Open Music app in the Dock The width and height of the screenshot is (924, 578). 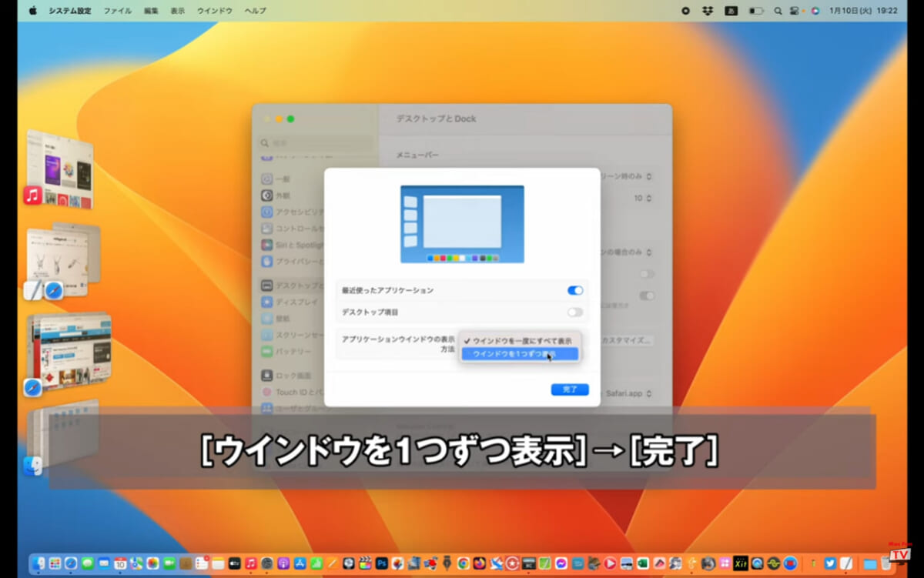pyautogui.click(x=250, y=563)
